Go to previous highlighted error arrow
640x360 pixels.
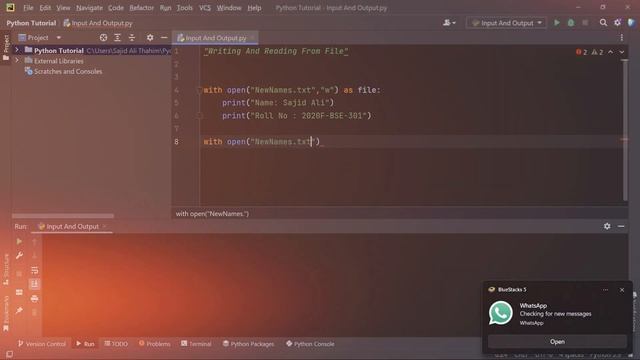[610, 52]
